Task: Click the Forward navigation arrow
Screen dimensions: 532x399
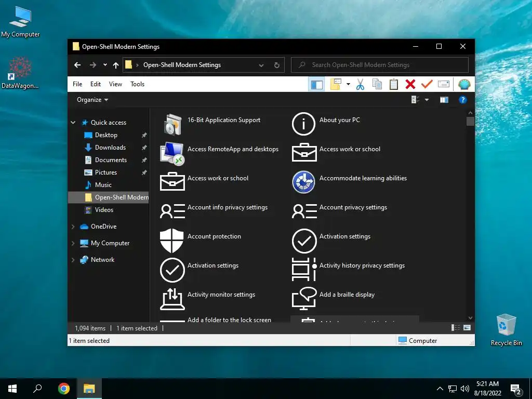Action: 92,65
